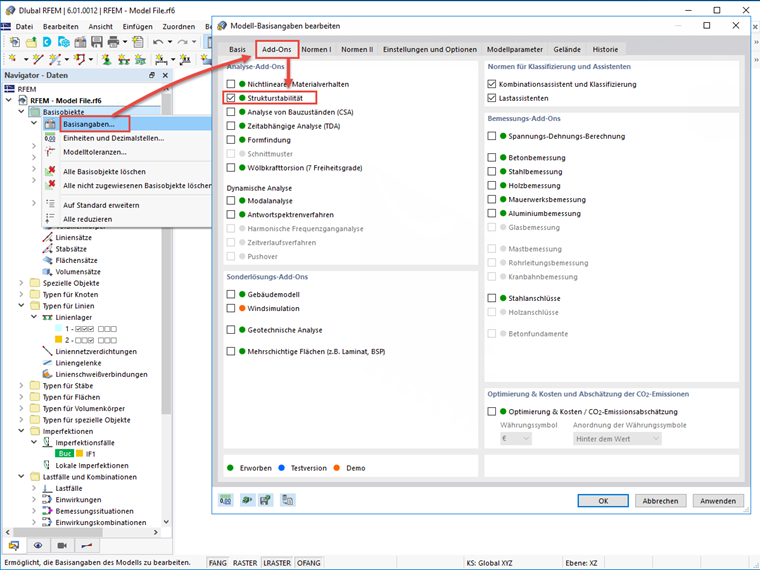This screenshot has width=760, height=570.
Task: Switch to the Normen I tab
Action: point(317,49)
